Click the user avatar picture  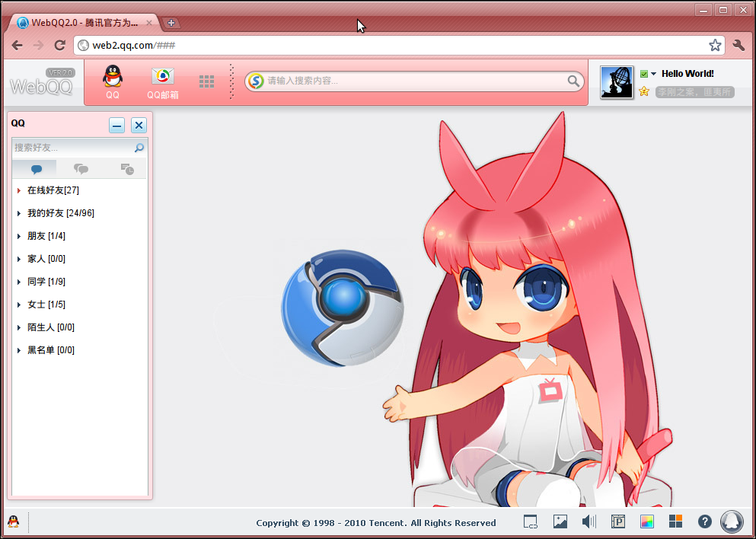pyautogui.click(x=616, y=82)
